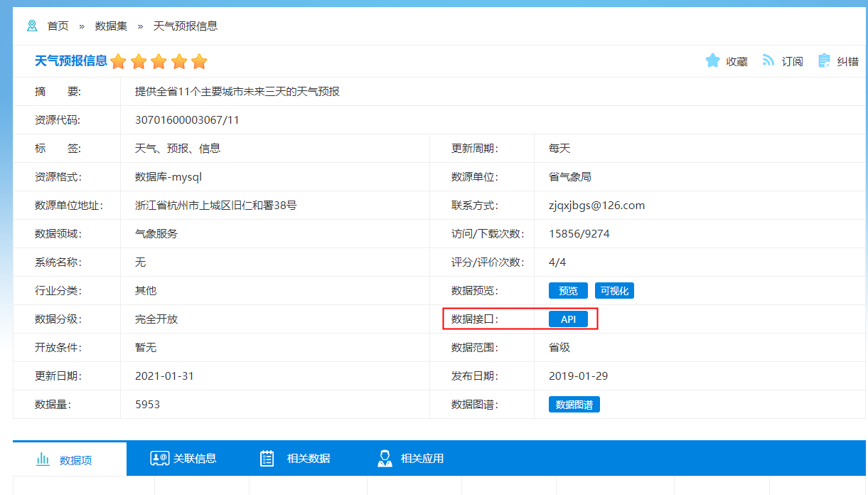Image resolution: width=868 pixels, height=495 pixels.
Task: Click the location pin icon in breadcrumb
Action: pos(31,26)
